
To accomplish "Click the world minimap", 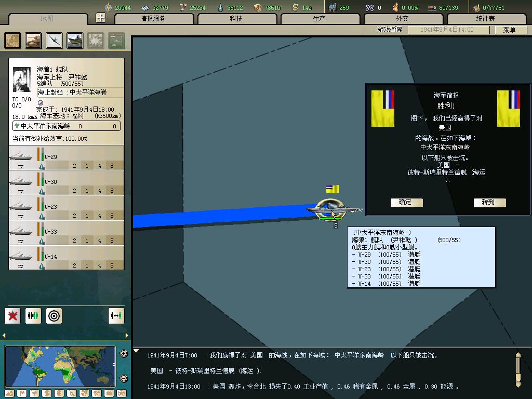I will (60, 366).
